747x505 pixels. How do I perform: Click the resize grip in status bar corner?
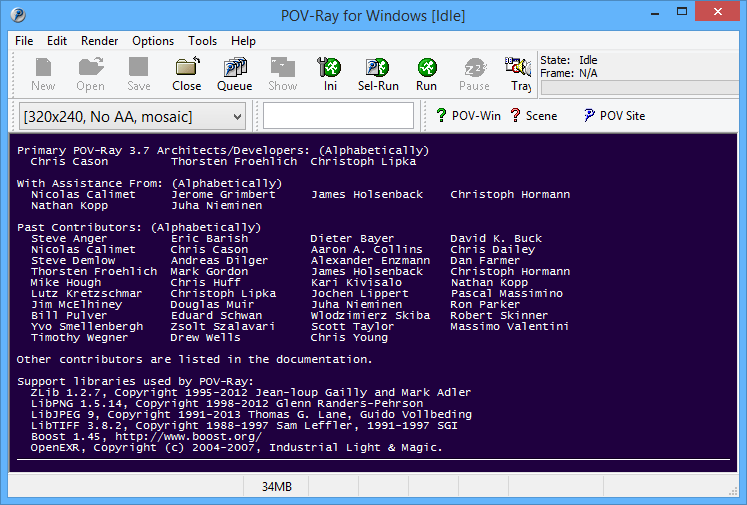(733, 491)
